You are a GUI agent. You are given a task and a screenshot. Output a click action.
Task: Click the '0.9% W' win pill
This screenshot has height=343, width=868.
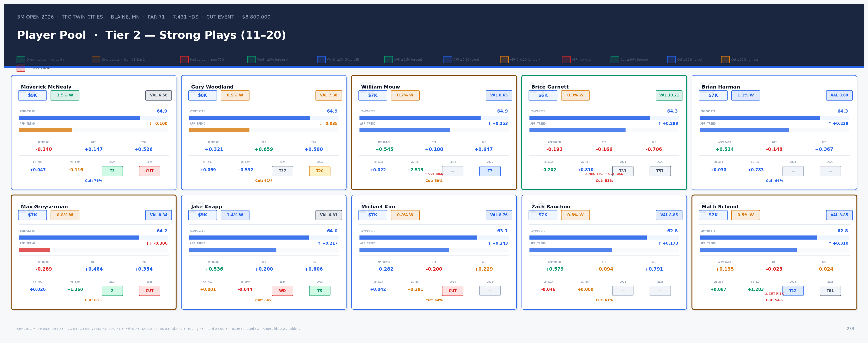point(235,95)
